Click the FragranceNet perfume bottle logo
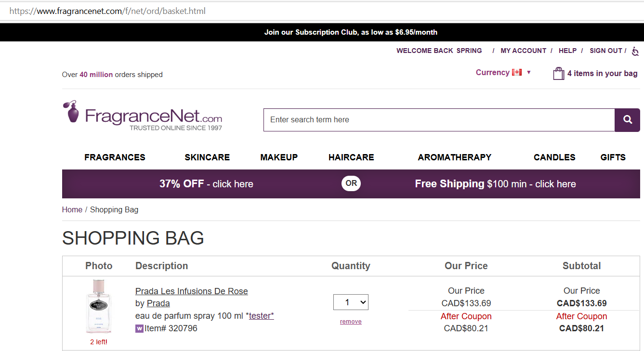 (x=72, y=112)
